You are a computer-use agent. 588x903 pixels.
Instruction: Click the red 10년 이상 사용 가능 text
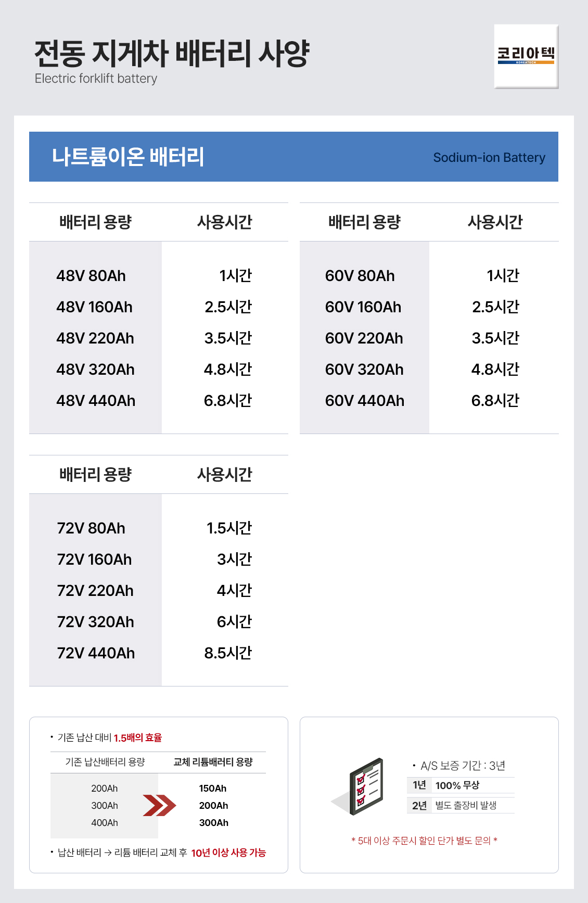pyautogui.click(x=228, y=853)
